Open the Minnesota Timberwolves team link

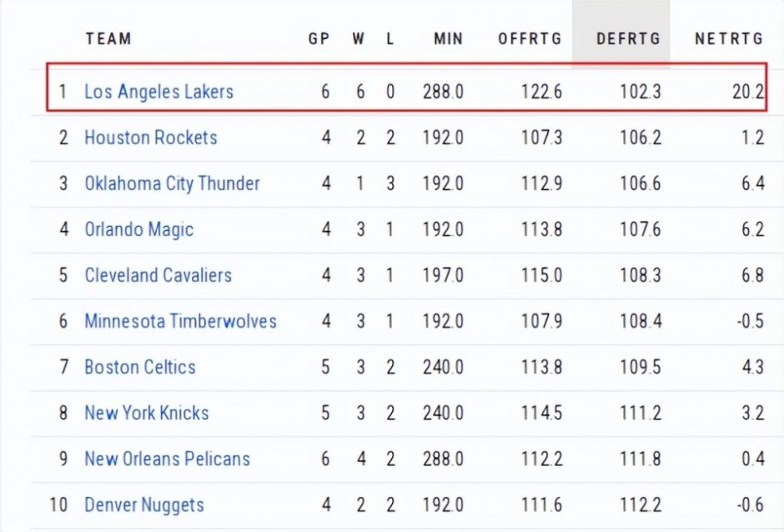[180, 321]
